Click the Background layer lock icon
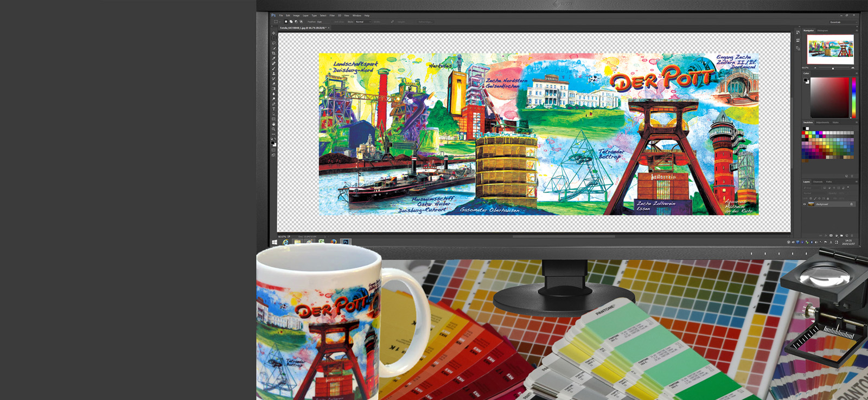Viewport: 868px width, 400px height. point(851,205)
